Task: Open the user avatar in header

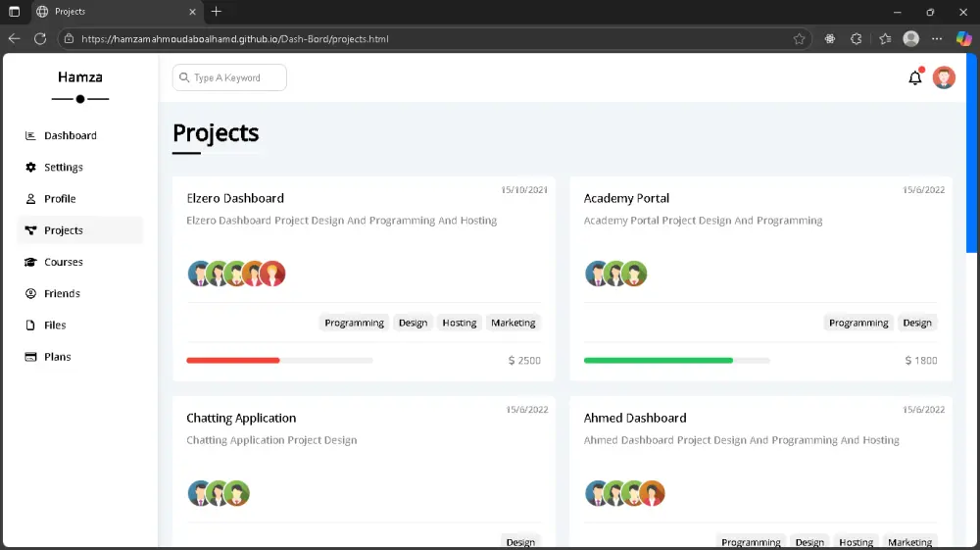Action: pyautogui.click(x=944, y=78)
